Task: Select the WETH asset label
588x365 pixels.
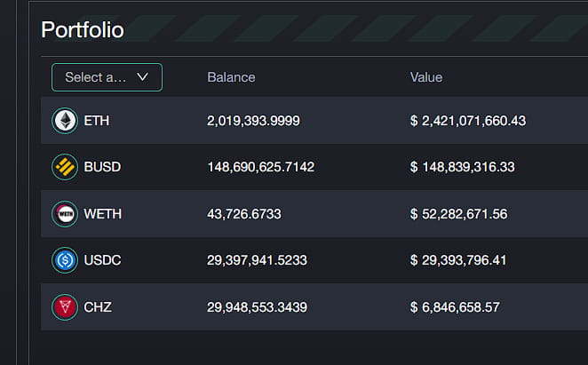Action: (103, 214)
